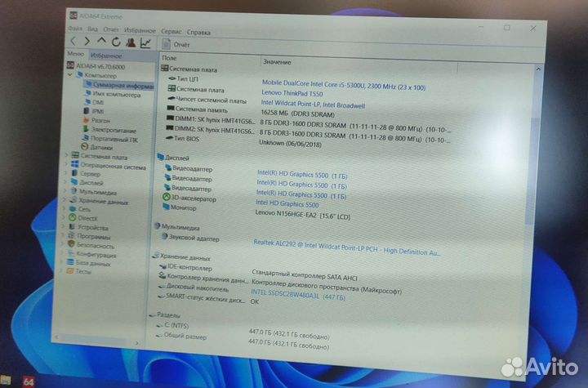The width and height of the screenshot is (588, 388).
Task: Refresh the report with circular arrow icon
Action: (116, 42)
